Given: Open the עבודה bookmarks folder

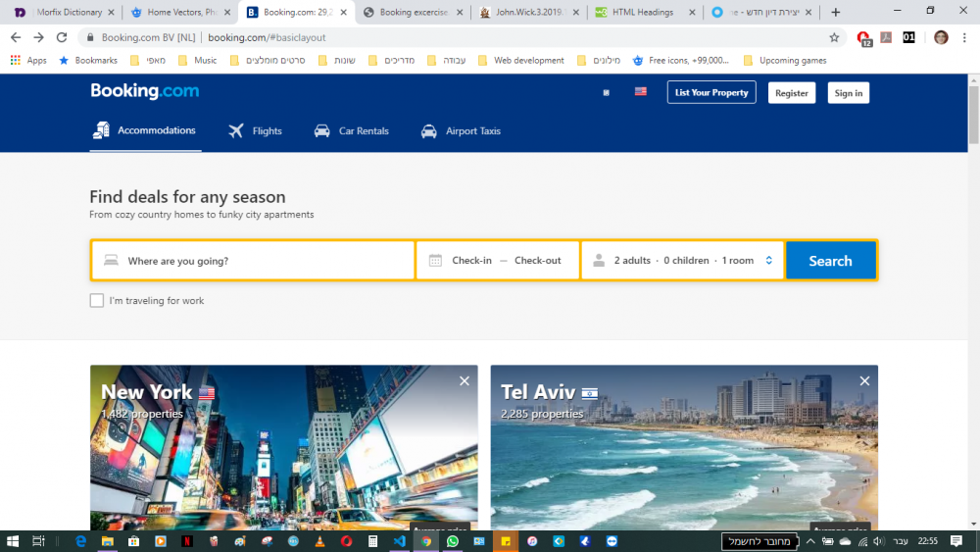Looking at the screenshot, I should point(446,61).
